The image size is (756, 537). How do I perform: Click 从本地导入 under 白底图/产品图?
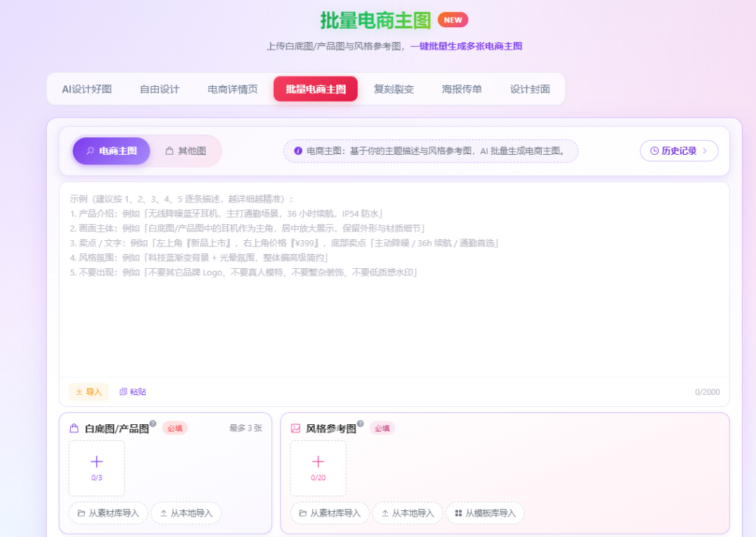186,513
